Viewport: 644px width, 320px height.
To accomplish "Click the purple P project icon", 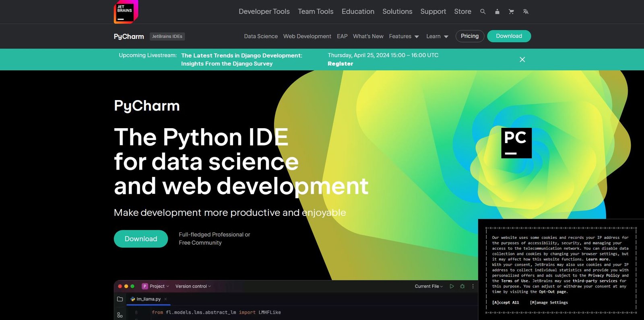I will click(145, 286).
